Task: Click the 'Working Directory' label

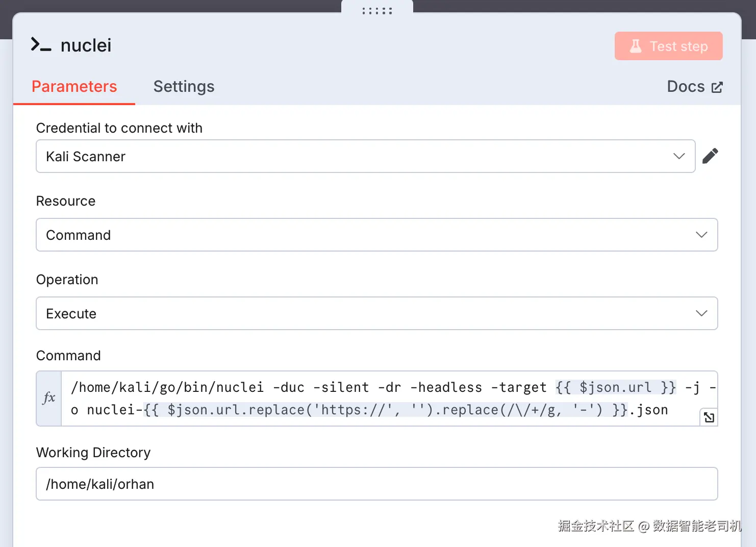Action: pyautogui.click(x=93, y=453)
